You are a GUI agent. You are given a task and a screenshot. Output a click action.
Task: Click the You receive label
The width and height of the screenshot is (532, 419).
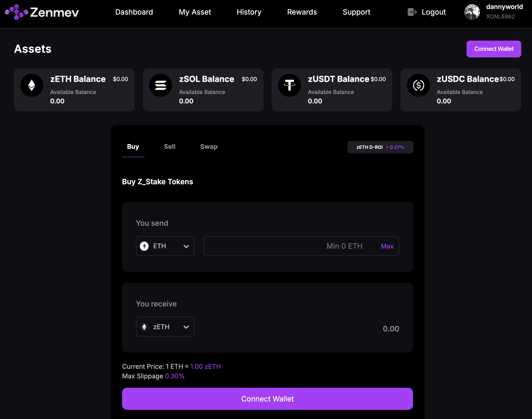click(x=156, y=304)
